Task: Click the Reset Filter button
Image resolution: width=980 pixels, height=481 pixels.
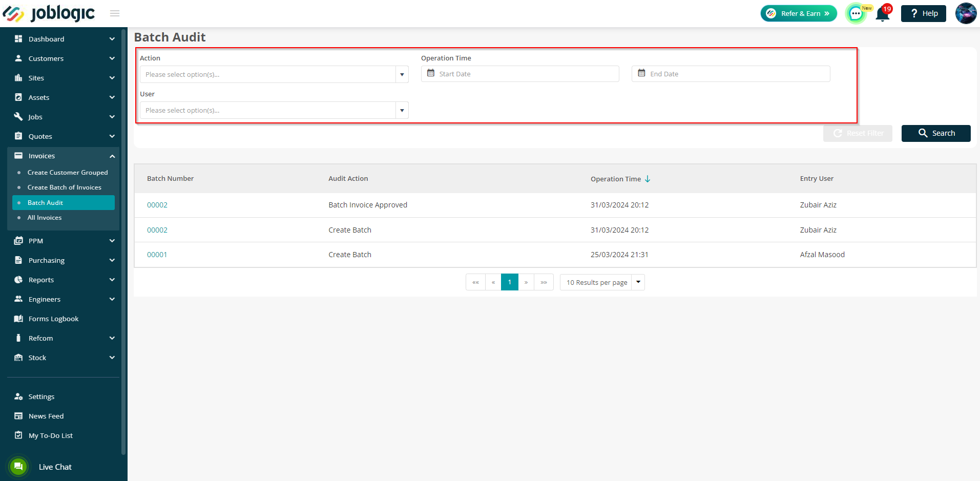Action: 858,133
